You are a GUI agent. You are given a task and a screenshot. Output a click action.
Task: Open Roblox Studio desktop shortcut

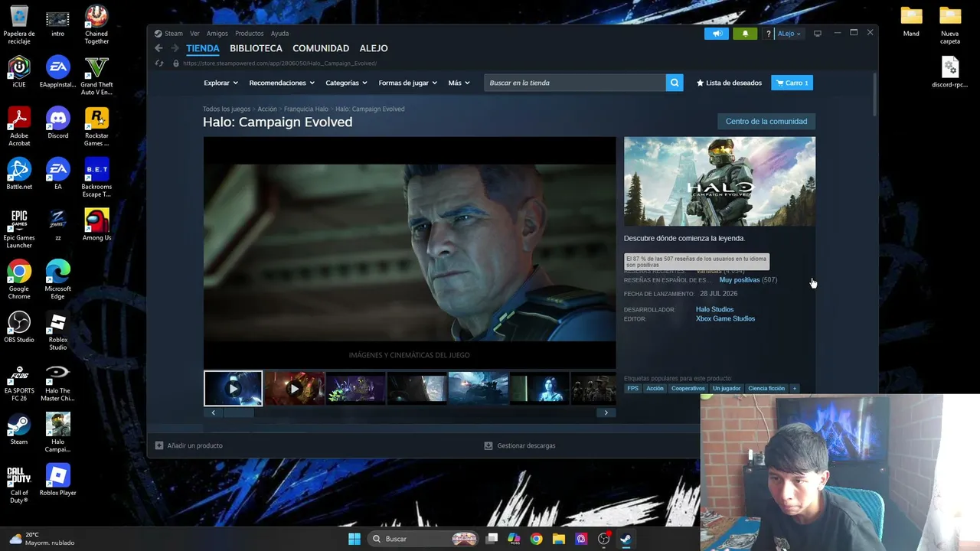point(57,331)
